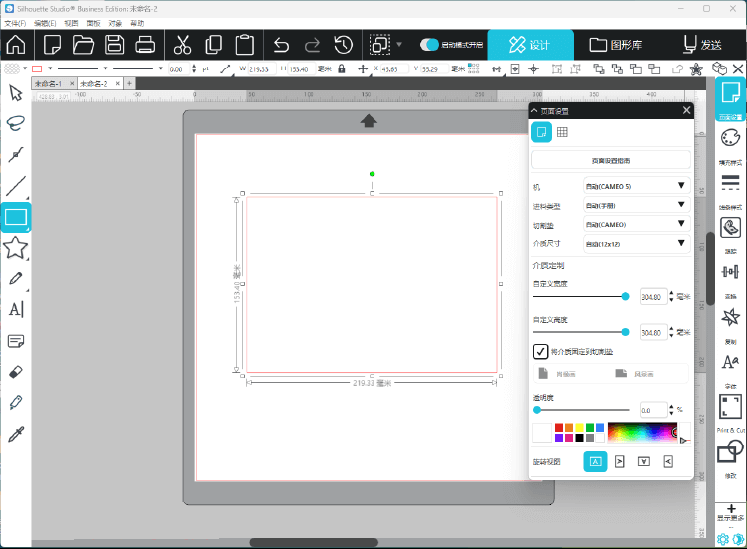Toggle fix media to cutting mat checkbox
Screen dimensions: 747x549
pos(540,352)
